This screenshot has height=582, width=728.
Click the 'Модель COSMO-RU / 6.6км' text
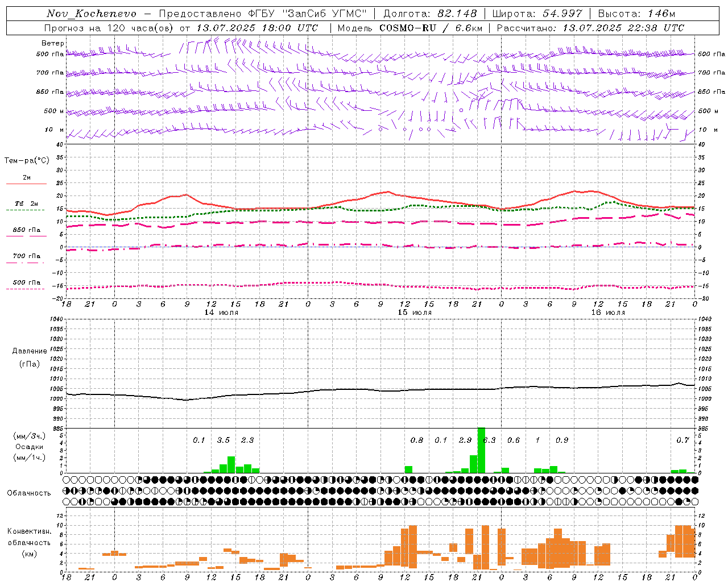pyautogui.click(x=410, y=28)
